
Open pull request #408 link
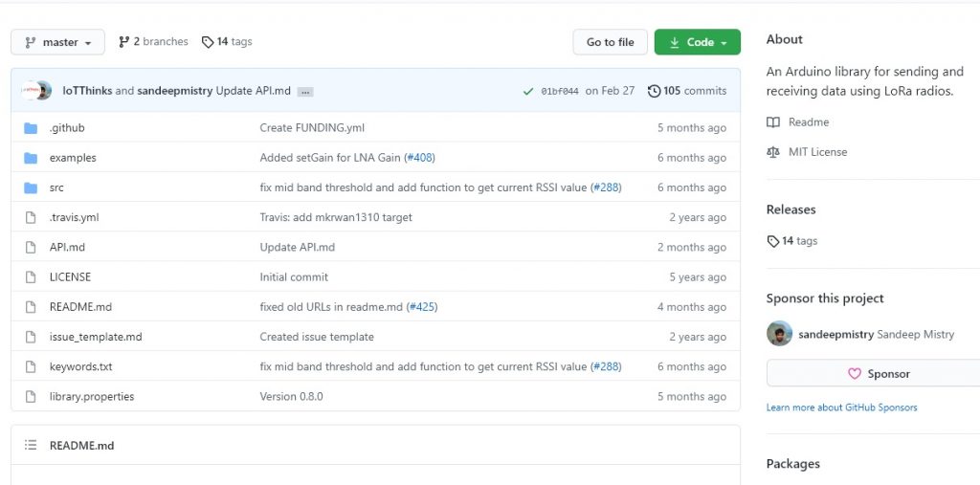tap(421, 158)
